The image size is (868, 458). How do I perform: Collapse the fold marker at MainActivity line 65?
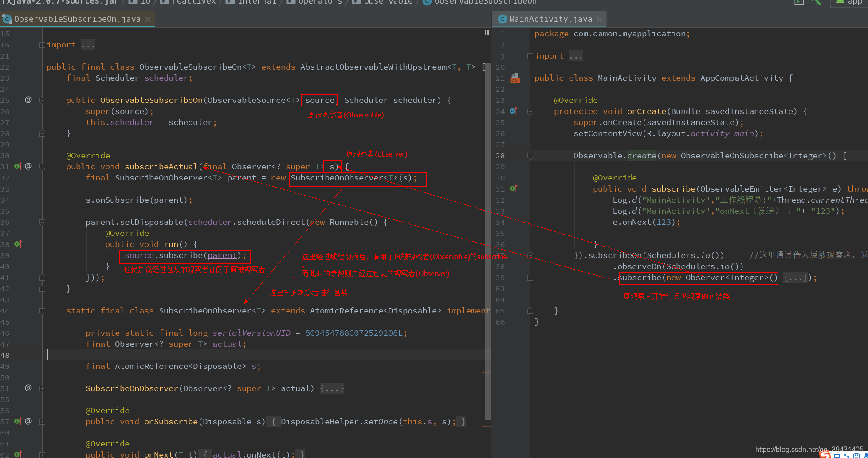[x=530, y=311]
